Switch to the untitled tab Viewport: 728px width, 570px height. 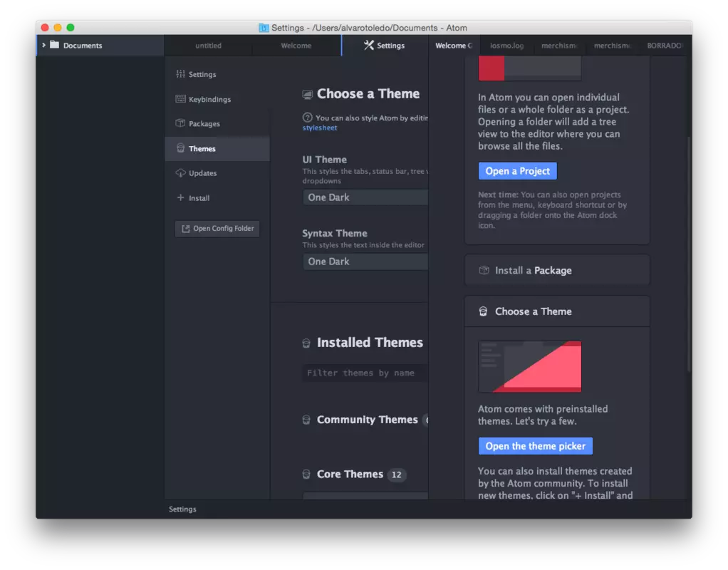coord(208,46)
